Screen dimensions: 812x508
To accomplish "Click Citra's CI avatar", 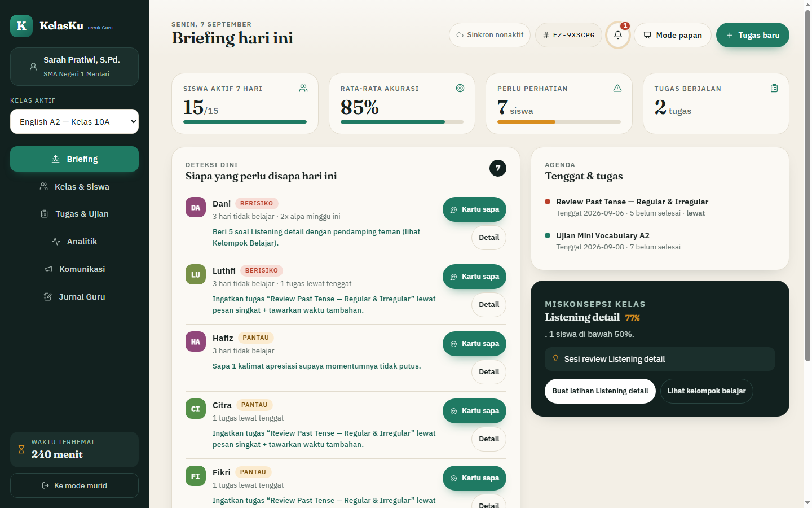I will pos(196,409).
